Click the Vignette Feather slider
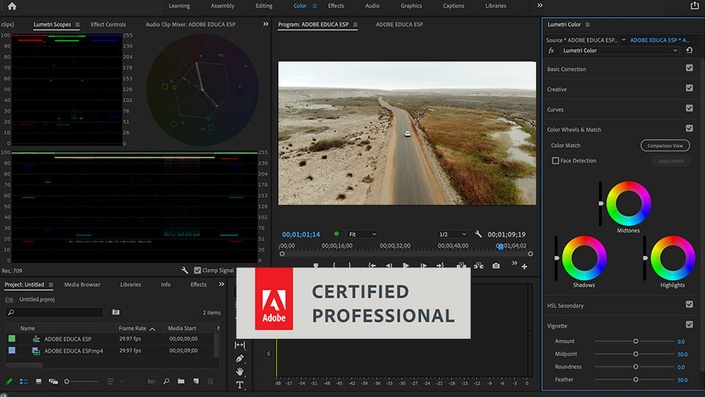 635,379
